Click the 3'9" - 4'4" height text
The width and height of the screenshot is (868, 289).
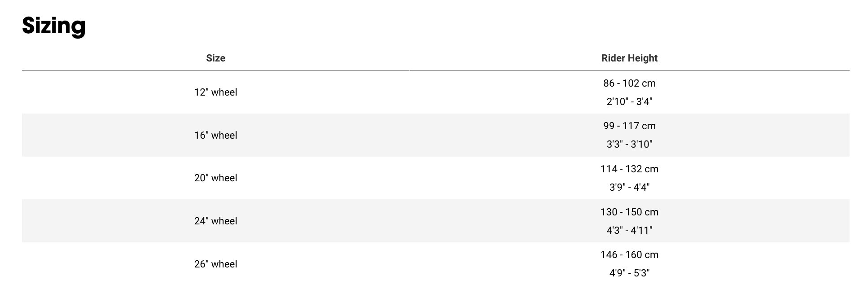(629, 187)
